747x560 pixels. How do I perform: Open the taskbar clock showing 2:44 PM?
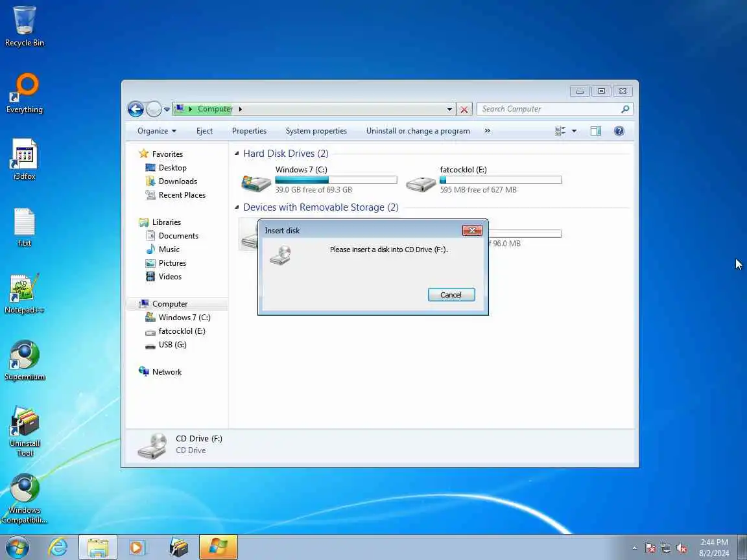click(714, 548)
